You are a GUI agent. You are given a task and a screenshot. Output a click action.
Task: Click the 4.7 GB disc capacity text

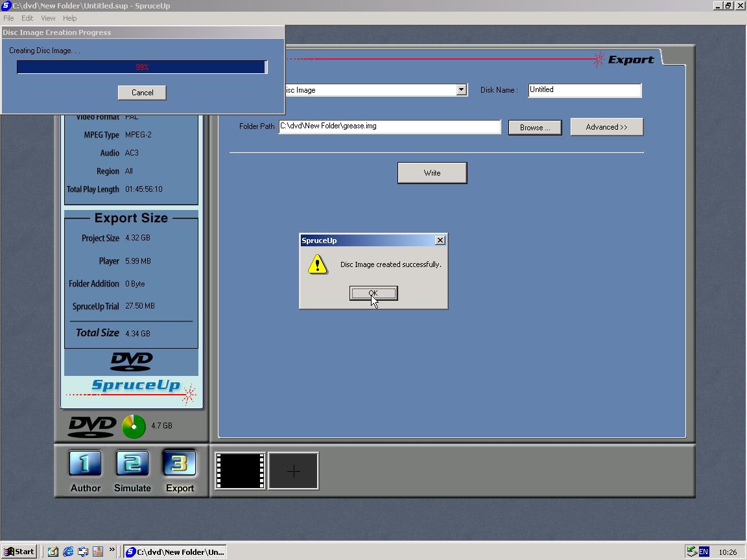pyautogui.click(x=161, y=426)
